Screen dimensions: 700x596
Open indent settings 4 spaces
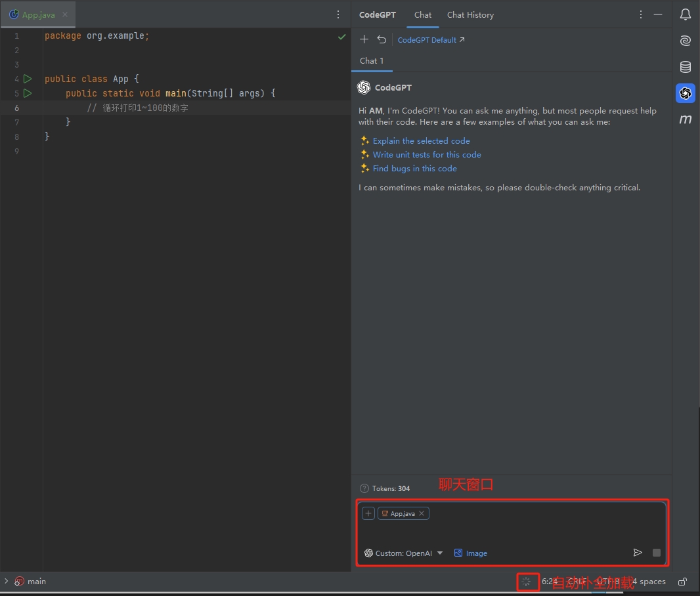(649, 582)
